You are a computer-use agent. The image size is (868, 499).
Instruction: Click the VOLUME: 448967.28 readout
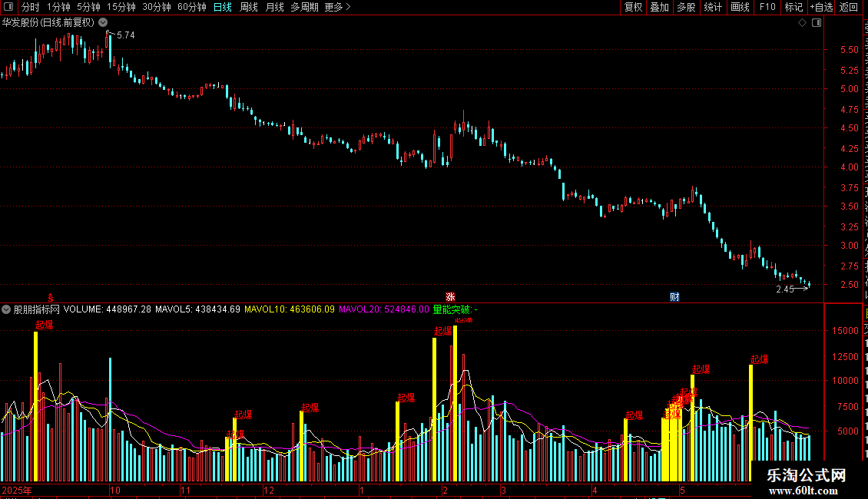coord(108,309)
